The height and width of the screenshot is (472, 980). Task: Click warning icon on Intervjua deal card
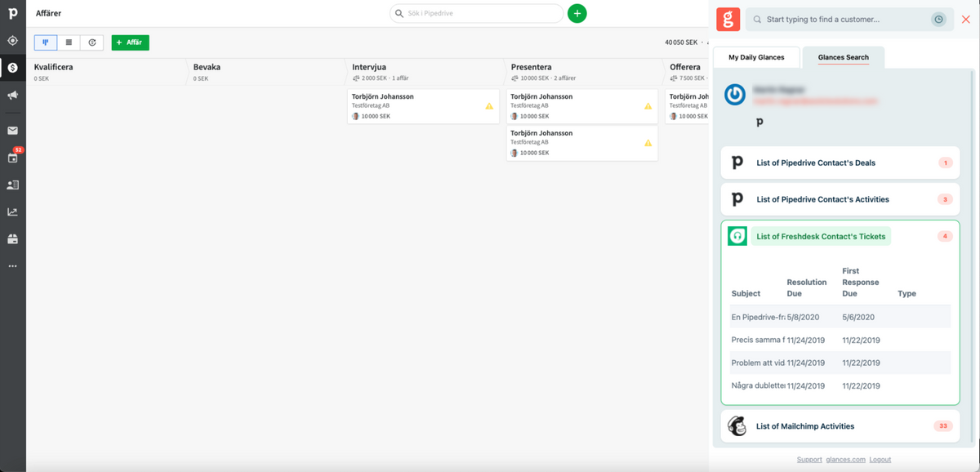click(x=489, y=106)
